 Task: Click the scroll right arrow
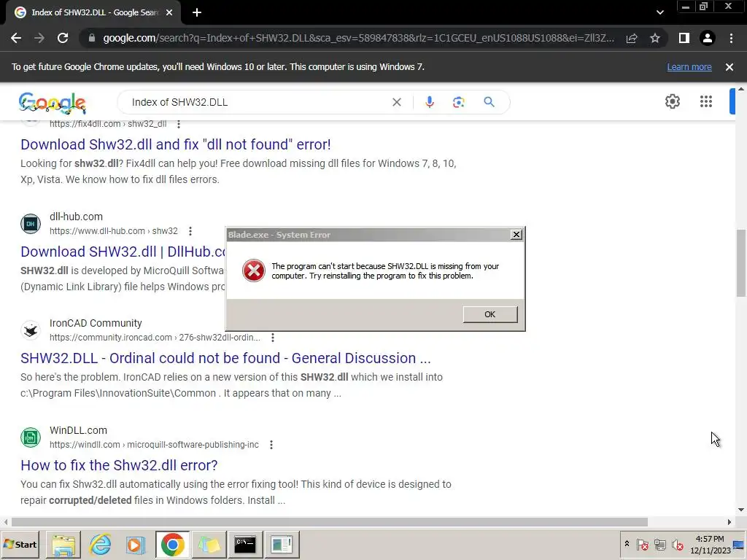[729, 522]
